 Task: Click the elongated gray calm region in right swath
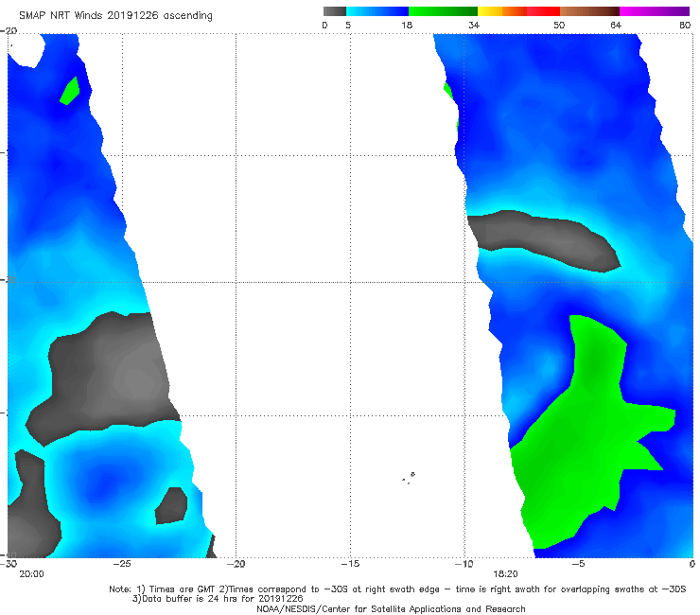click(x=542, y=239)
